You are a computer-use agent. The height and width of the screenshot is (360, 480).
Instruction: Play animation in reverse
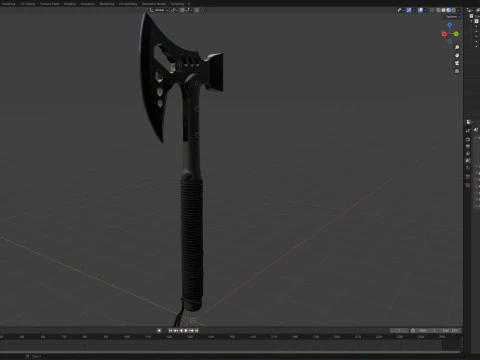181,330
